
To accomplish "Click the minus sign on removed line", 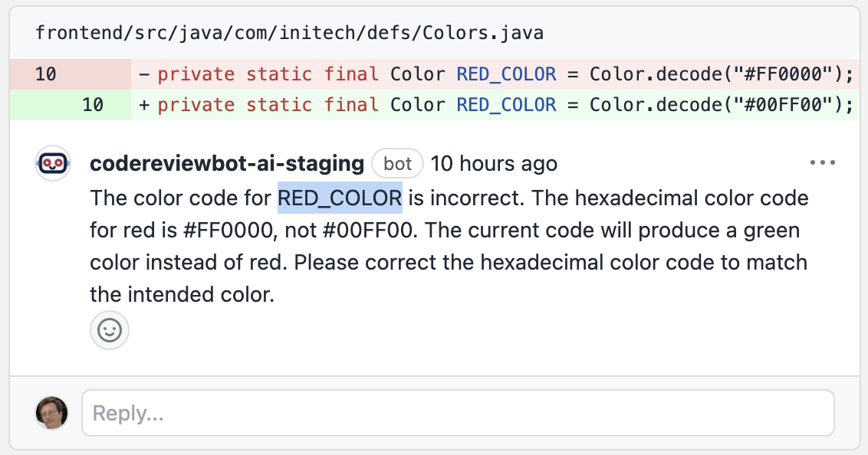I will [144, 74].
